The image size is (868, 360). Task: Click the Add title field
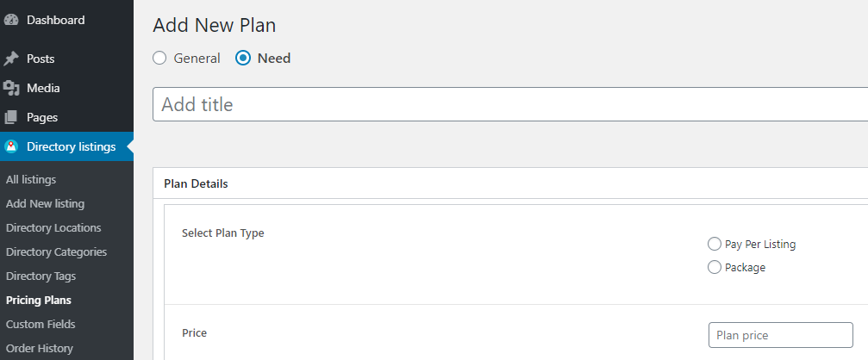click(509, 104)
